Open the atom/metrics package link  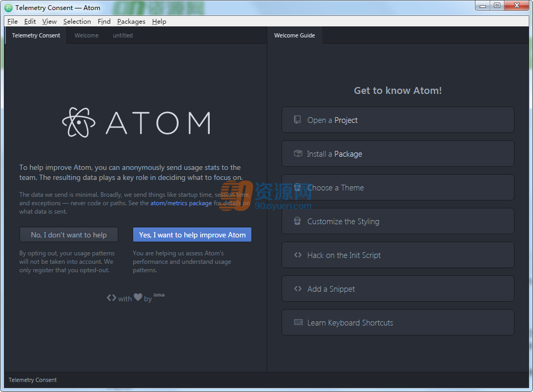pyautogui.click(x=181, y=203)
